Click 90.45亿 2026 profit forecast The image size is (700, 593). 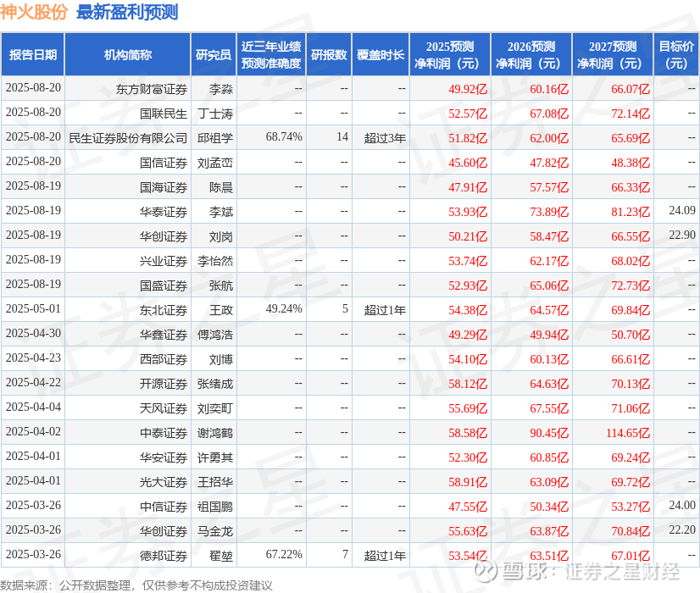click(x=549, y=433)
